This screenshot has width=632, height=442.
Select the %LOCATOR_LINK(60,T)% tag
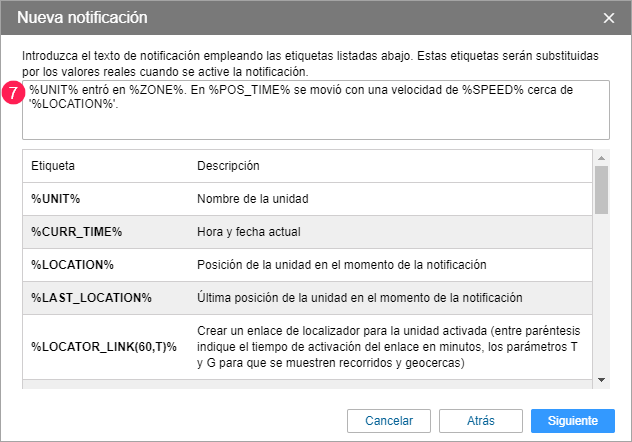103,346
